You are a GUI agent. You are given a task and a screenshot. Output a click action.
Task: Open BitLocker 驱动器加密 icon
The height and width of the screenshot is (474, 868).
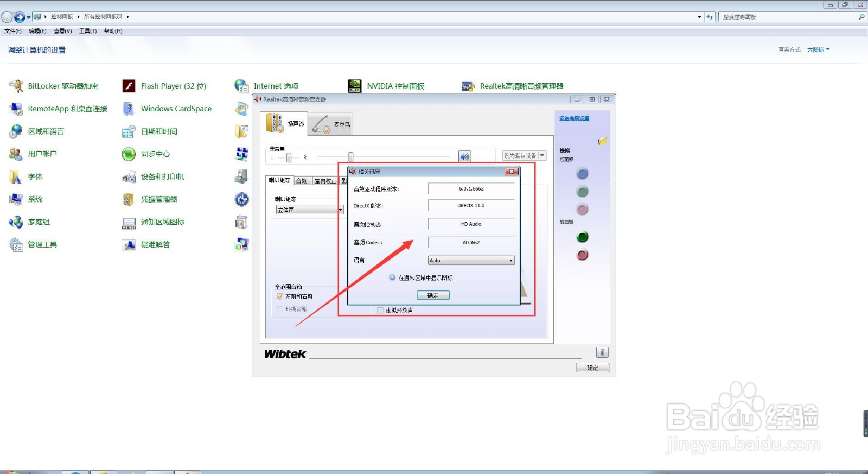pyautogui.click(x=16, y=86)
